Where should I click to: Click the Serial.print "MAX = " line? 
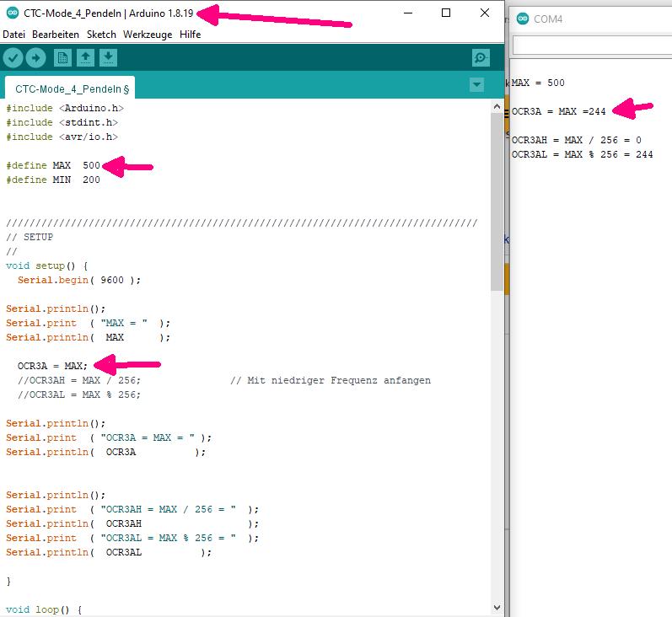[x=88, y=323]
